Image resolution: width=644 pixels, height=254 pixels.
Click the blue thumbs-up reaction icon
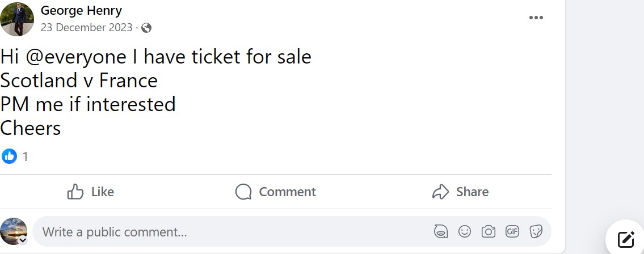click(9, 156)
